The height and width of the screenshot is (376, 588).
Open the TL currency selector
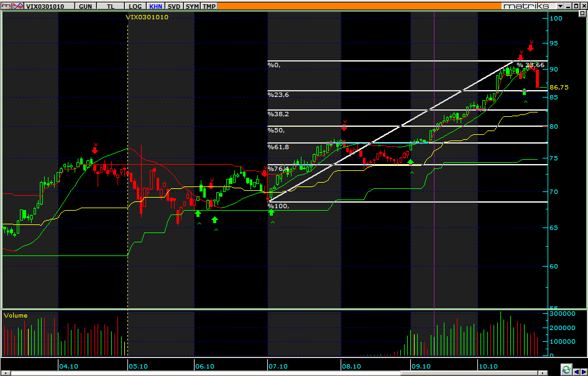click(x=111, y=6)
